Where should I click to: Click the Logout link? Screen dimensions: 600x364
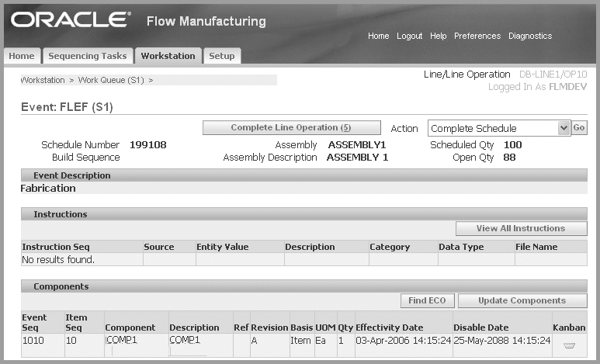coord(409,36)
